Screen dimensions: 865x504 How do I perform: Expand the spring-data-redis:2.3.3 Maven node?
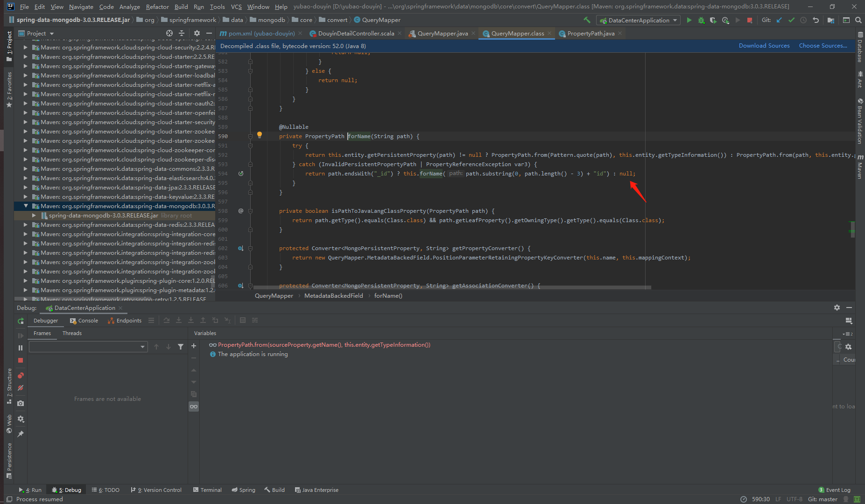[26, 224]
